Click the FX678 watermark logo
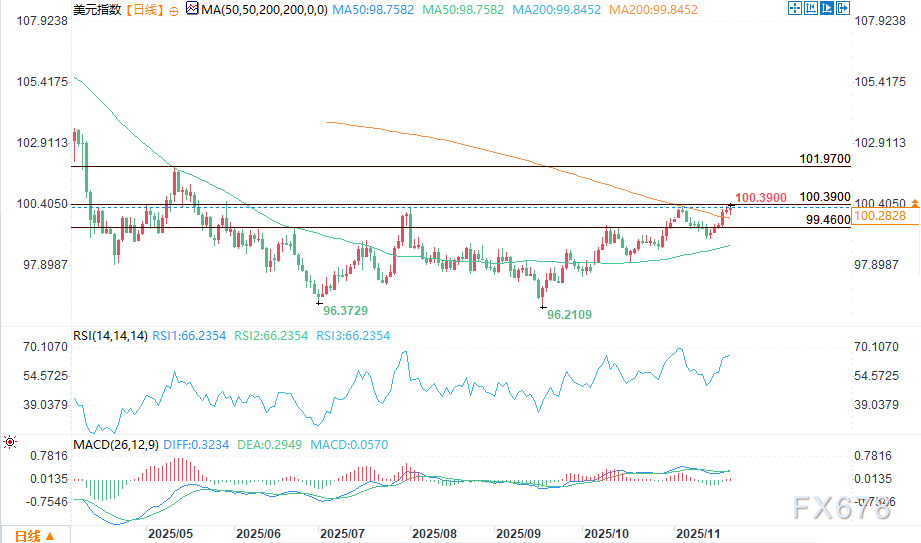 (x=842, y=509)
